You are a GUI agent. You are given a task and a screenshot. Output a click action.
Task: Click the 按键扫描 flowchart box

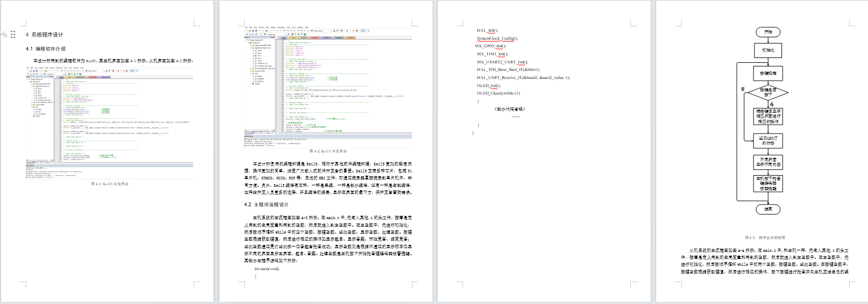pos(768,73)
